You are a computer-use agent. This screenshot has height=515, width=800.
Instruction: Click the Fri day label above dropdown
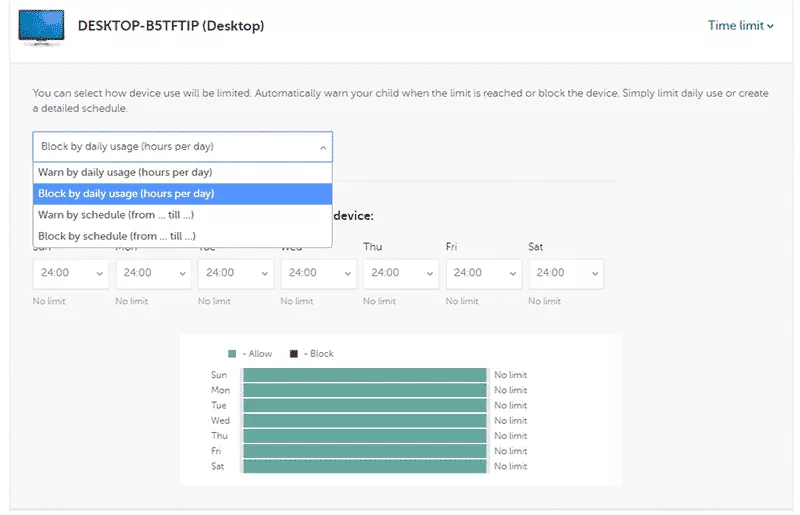click(451, 247)
